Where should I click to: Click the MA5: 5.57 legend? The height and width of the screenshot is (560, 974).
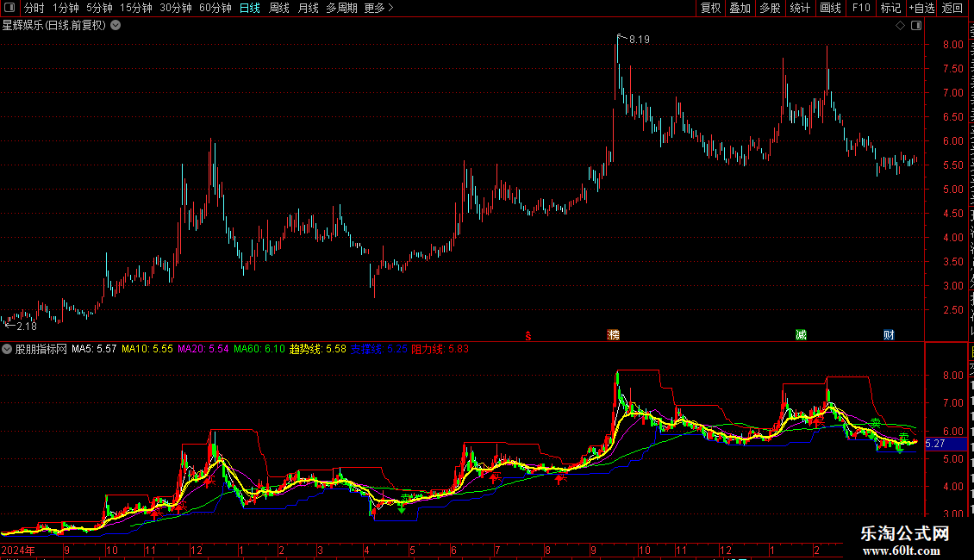[x=94, y=349]
